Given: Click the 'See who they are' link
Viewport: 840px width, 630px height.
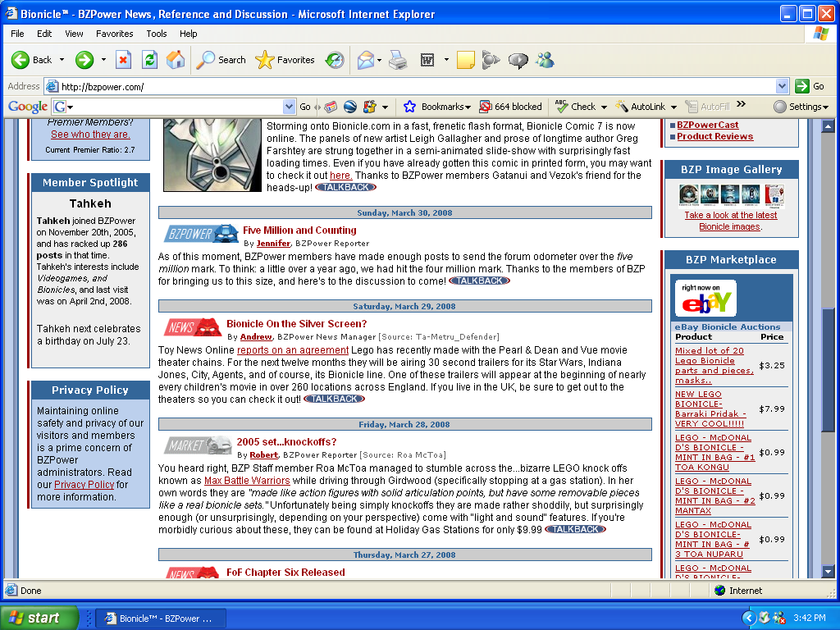Looking at the screenshot, I should pyautogui.click(x=90, y=135).
